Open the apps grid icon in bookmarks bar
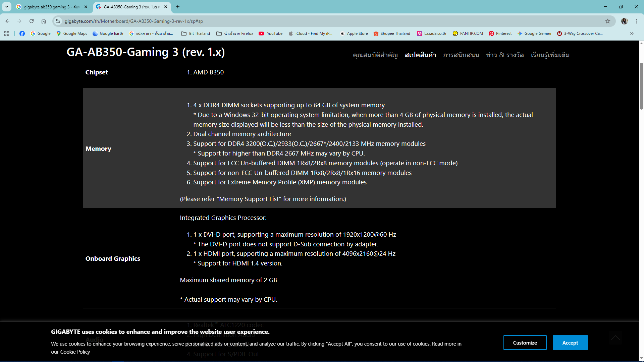The width and height of the screenshot is (644, 362). [7, 34]
